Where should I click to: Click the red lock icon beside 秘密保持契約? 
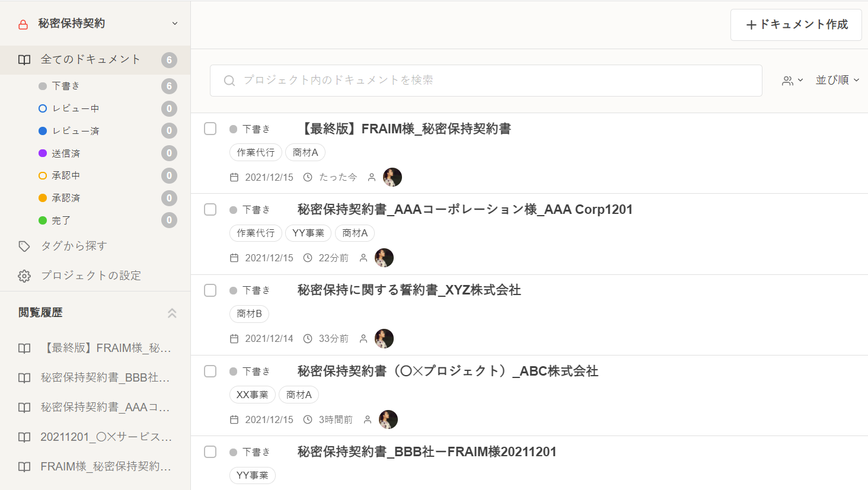pyautogui.click(x=23, y=24)
